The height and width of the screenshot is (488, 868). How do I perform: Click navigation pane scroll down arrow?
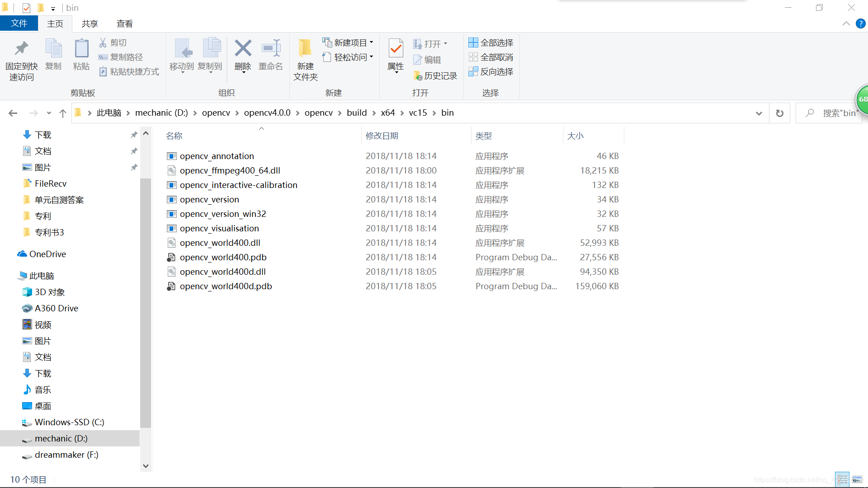146,466
